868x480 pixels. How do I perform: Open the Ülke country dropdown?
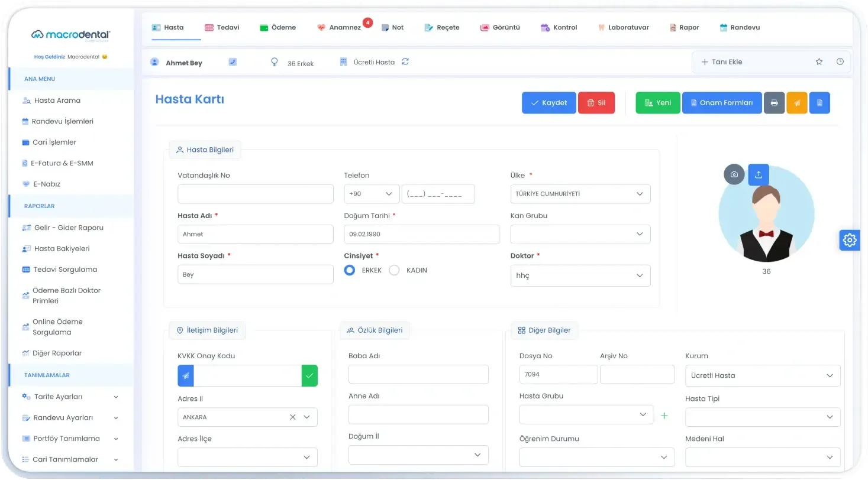[x=580, y=194]
